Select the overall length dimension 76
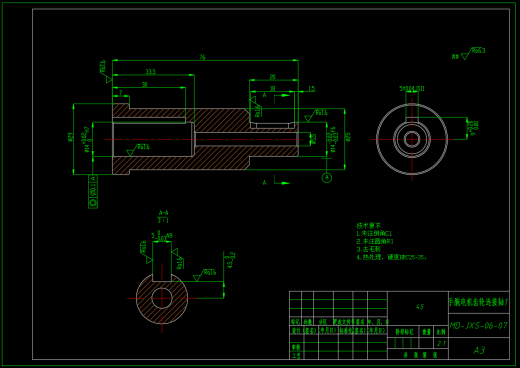The width and height of the screenshot is (520, 368). 203,57
